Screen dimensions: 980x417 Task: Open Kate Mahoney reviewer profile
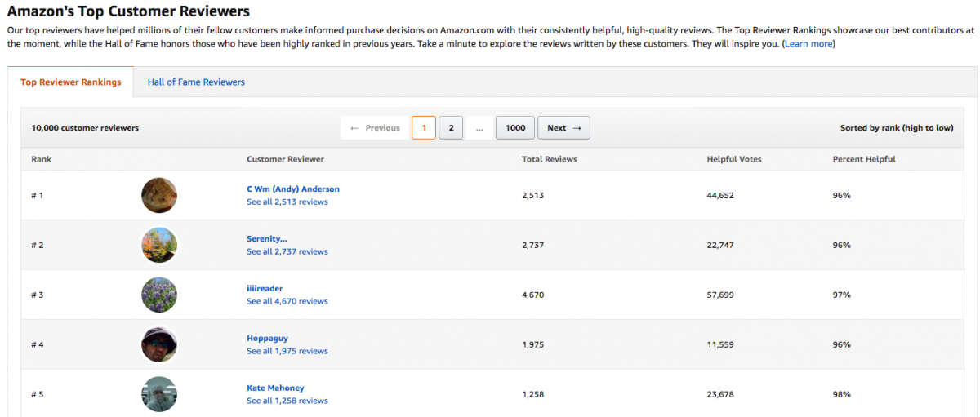[275, 388]
